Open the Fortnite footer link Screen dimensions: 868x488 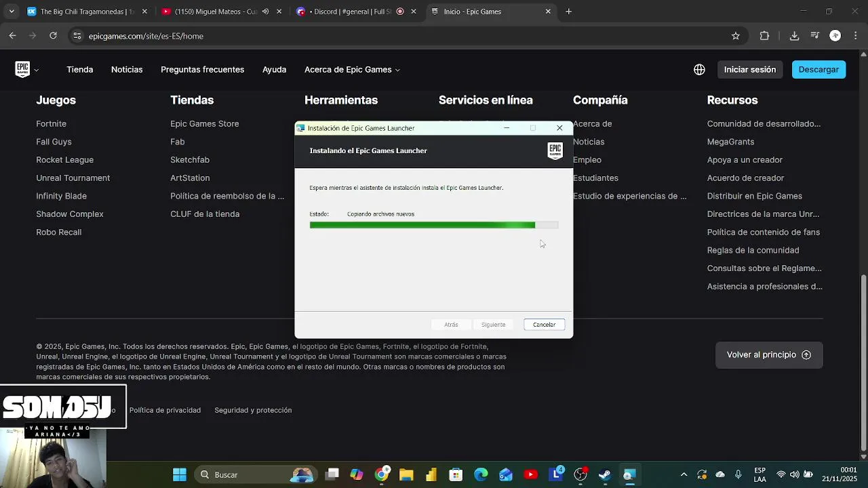(x=51, y=124)
